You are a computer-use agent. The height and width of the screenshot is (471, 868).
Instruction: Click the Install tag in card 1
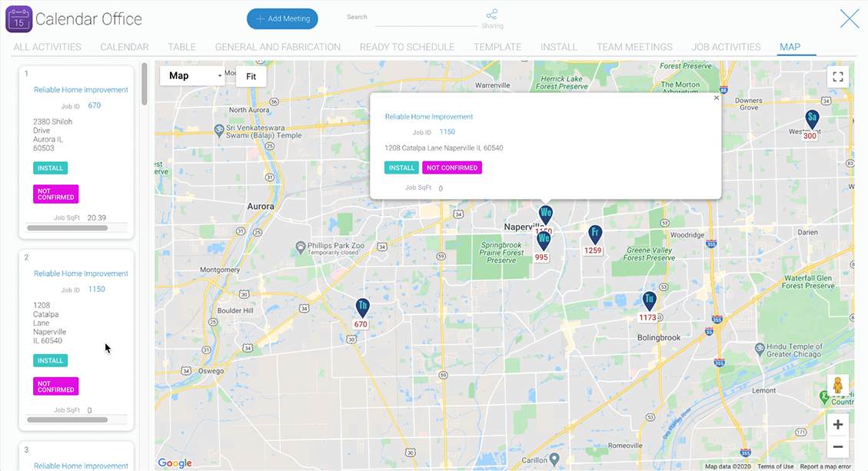point(51,168)
